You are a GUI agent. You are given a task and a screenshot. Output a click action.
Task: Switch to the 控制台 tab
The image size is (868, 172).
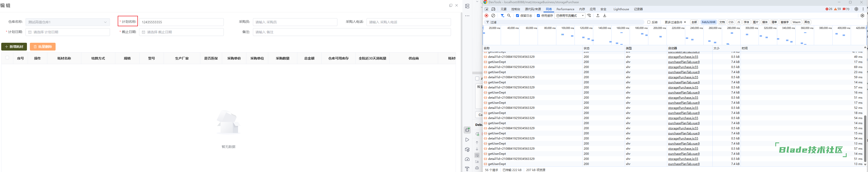(516, 9)
